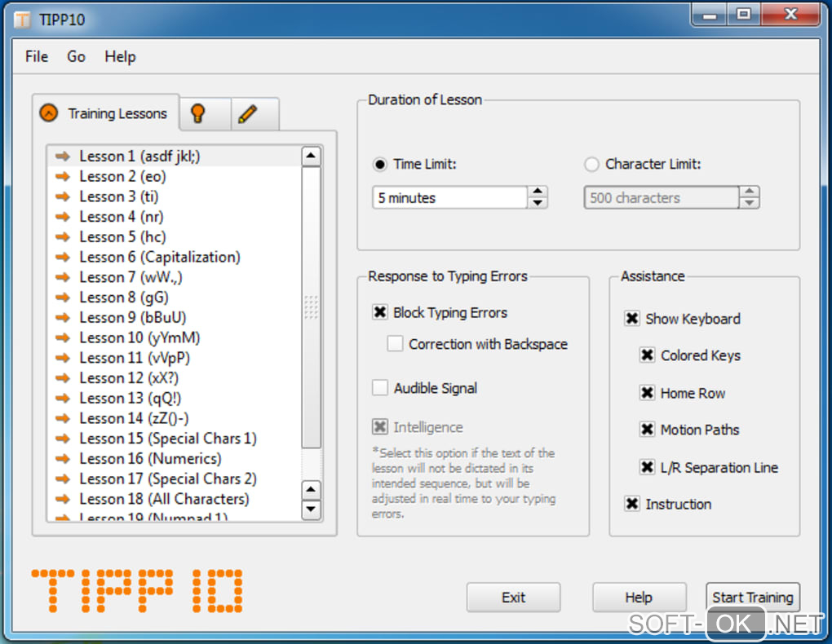Increase time limit with up arrow
The image size is (832, 644).
[538, 192]
